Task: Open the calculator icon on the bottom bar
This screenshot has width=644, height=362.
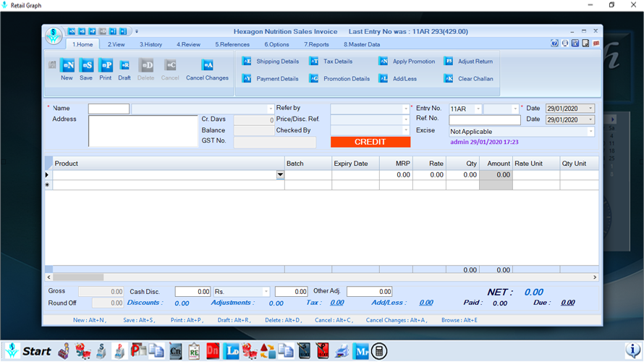Action: pos(379,351)
